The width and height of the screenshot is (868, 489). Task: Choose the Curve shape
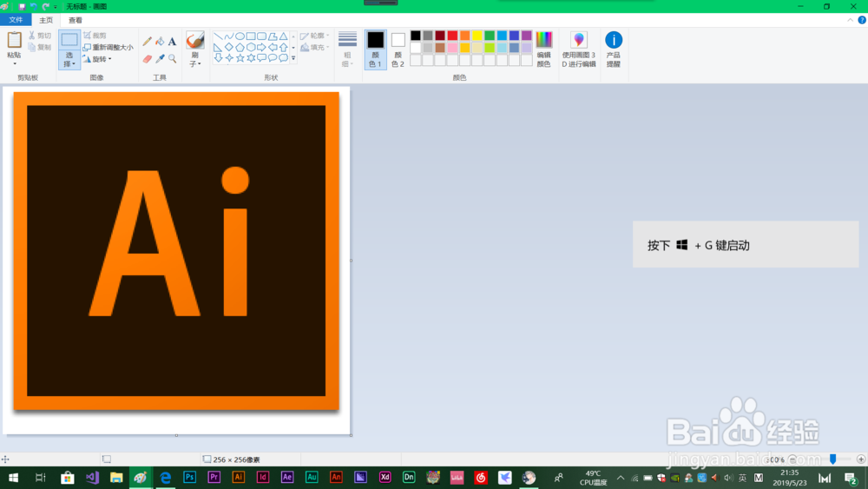tap(229, 36)
